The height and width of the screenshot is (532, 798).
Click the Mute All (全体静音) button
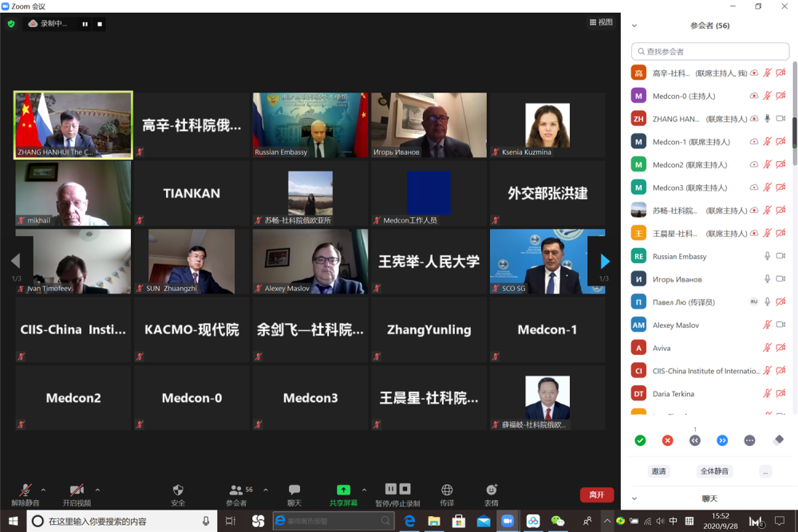[x=714, y=471]
